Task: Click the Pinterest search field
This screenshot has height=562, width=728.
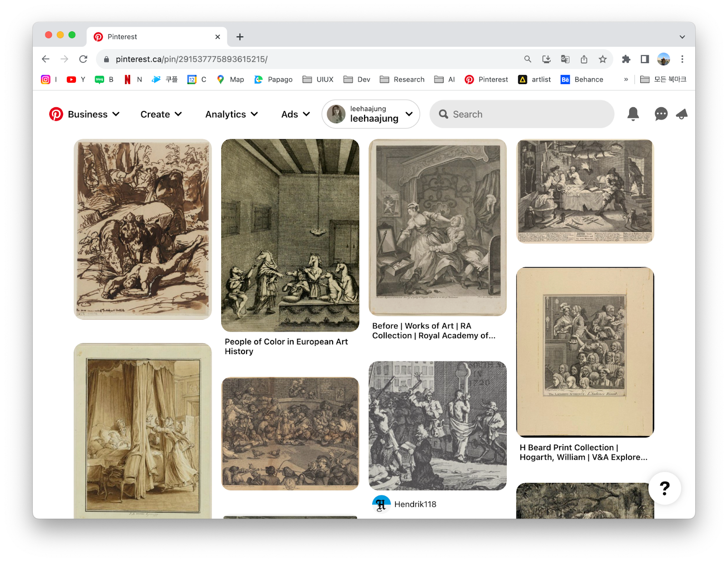Action: (521, 114)
